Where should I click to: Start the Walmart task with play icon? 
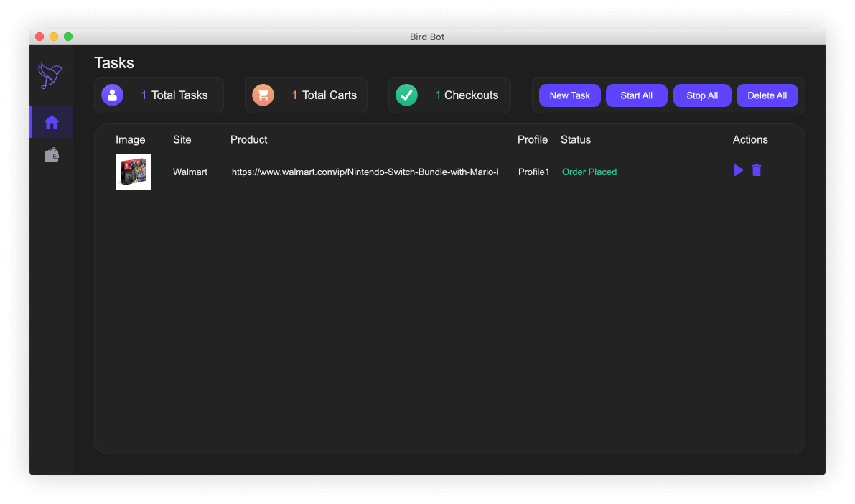tap(738, 170)
